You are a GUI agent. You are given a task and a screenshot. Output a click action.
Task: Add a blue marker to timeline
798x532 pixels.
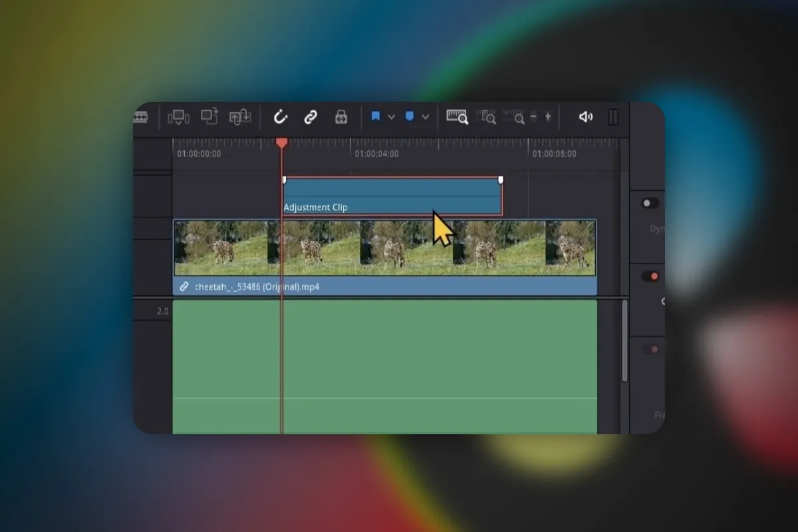pos(410,117)
